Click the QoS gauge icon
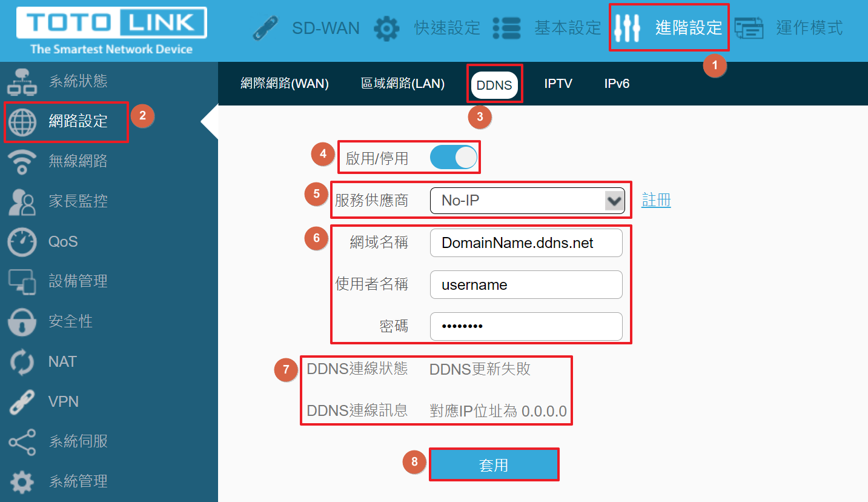 coord(22,241)
